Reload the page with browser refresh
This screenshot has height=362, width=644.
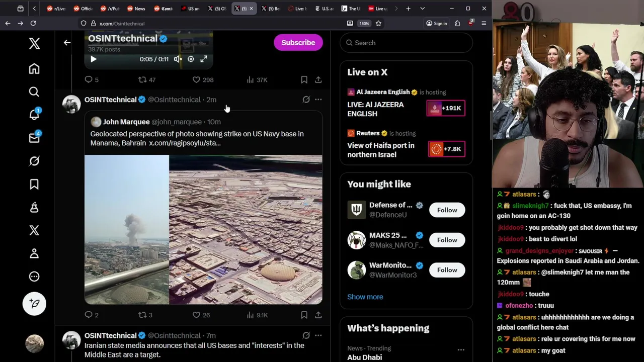[x=33, y=23]
